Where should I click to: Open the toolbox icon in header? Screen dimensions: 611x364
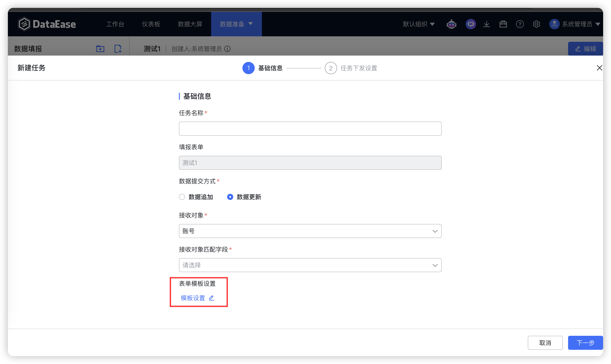coord(503,24)
